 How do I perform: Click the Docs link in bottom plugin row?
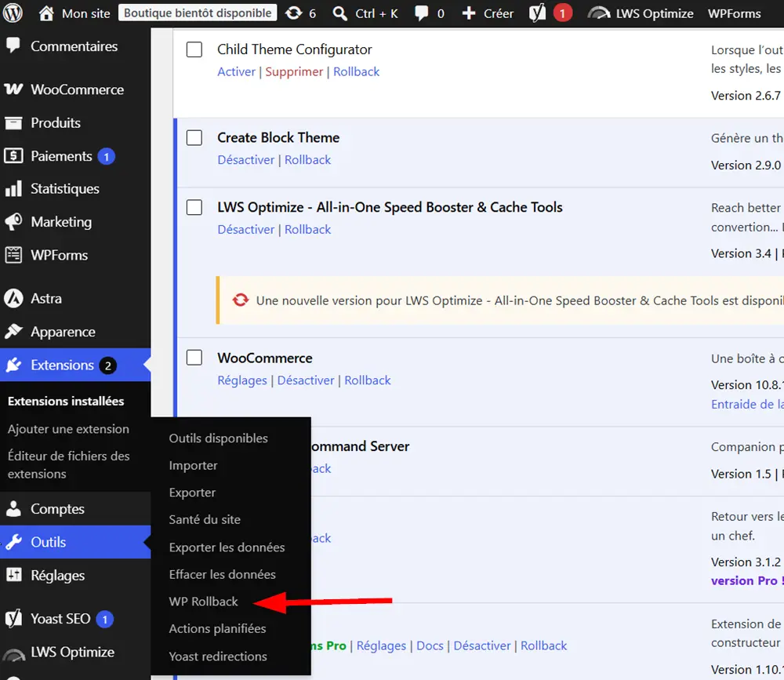click(430, 645)
